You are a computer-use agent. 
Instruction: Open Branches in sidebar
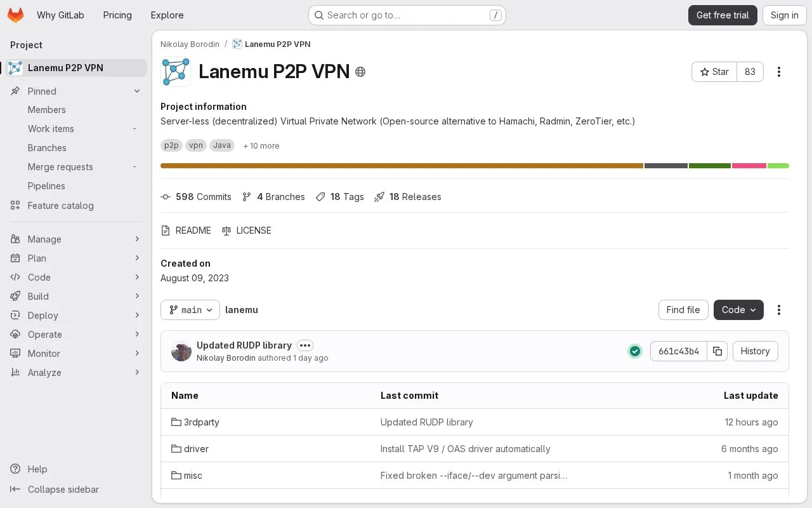pyautogui.click(x=76, y=148)
